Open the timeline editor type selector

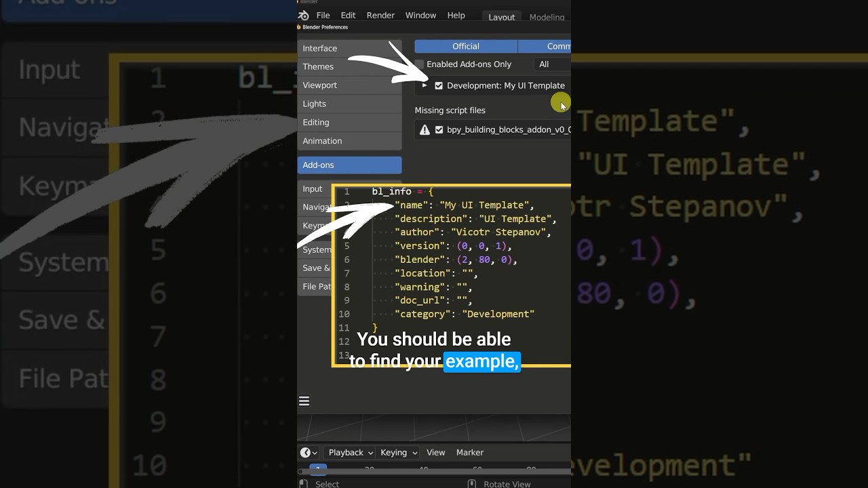[309, 453]
